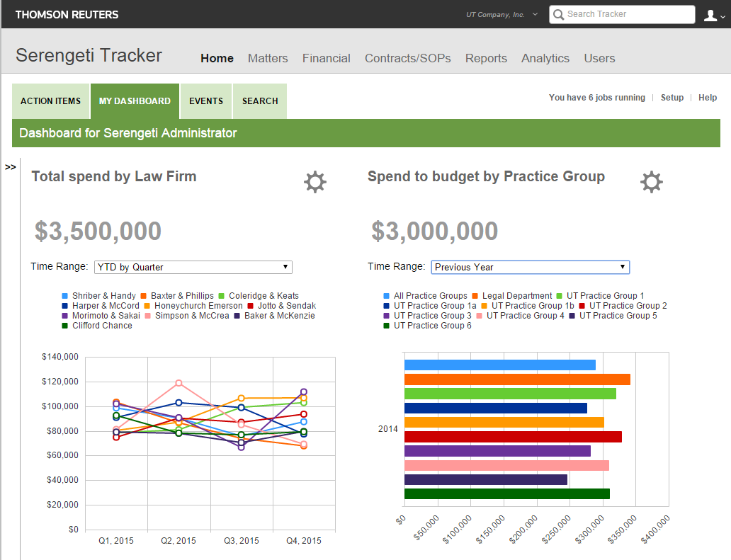Open the Reports menu
This screenshot has width=731, height=560.
[486, 58]
